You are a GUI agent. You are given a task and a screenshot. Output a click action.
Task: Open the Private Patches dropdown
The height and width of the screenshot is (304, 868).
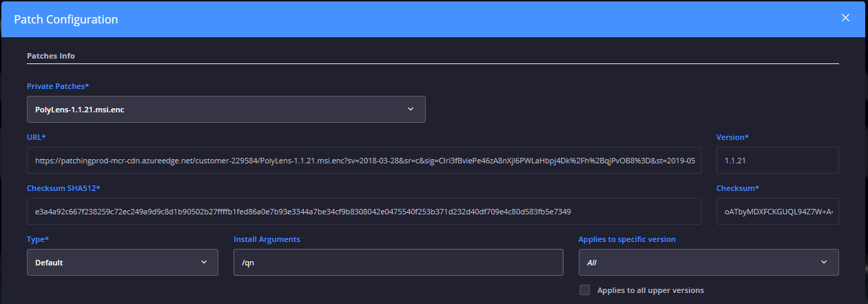point(226,109)
